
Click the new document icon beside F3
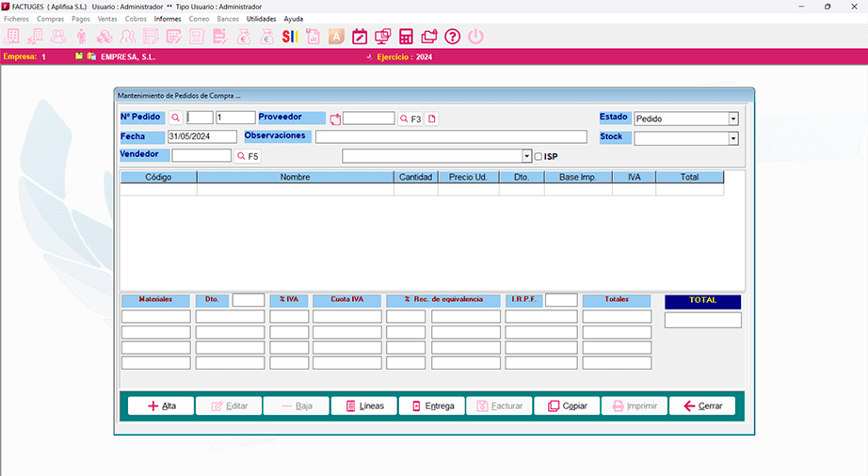[x=432, y=119]
